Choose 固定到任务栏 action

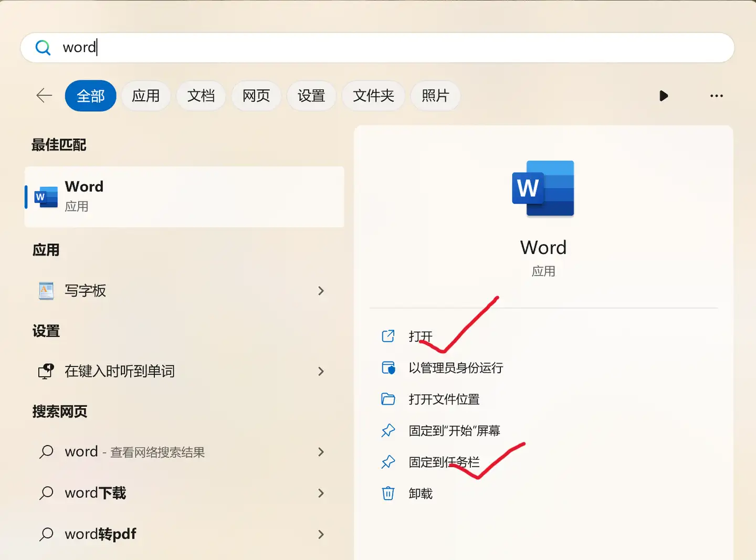click(444, 462)
